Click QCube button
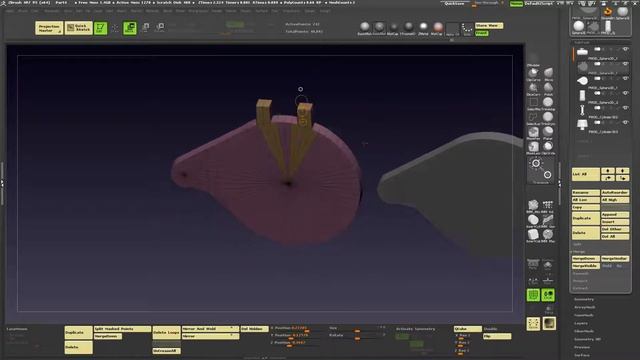Screen dimensions: 640x360 click(468, 329)
